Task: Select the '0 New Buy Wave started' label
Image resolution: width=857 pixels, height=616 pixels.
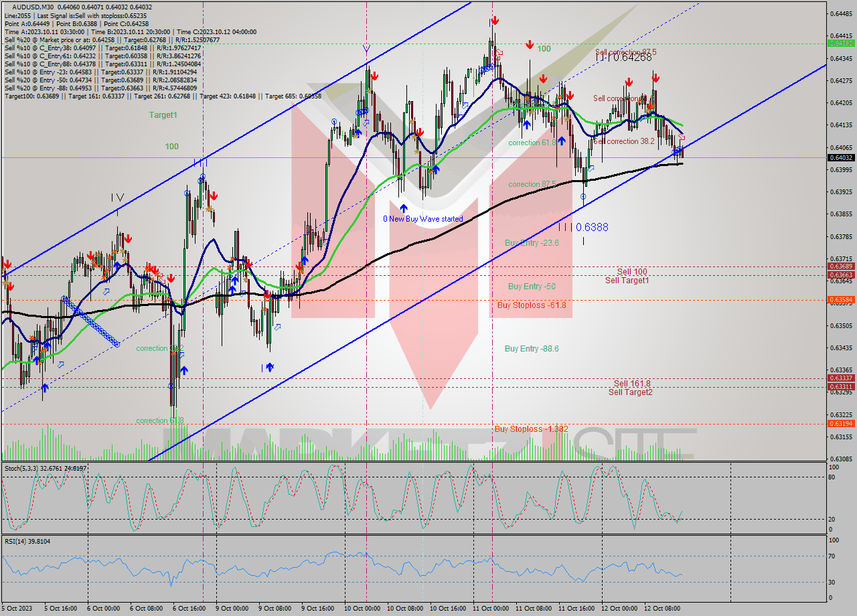Action: (x=422, y=219)
